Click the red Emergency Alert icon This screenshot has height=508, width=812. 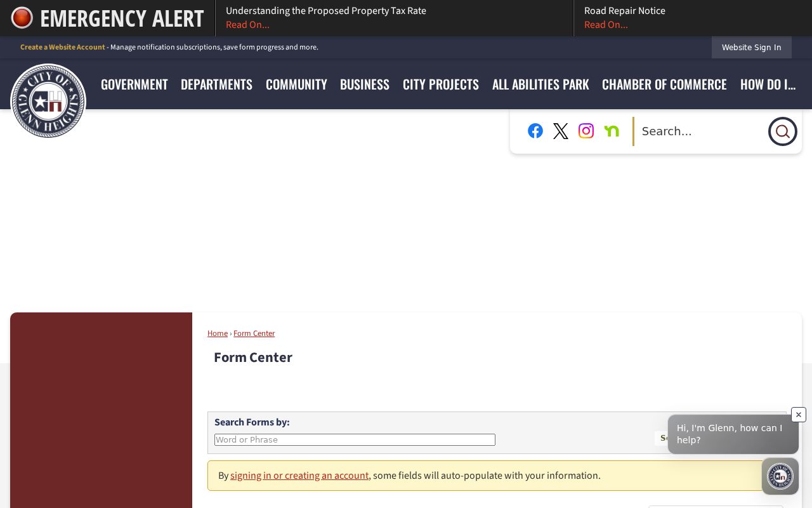click(x=22, y=18)
